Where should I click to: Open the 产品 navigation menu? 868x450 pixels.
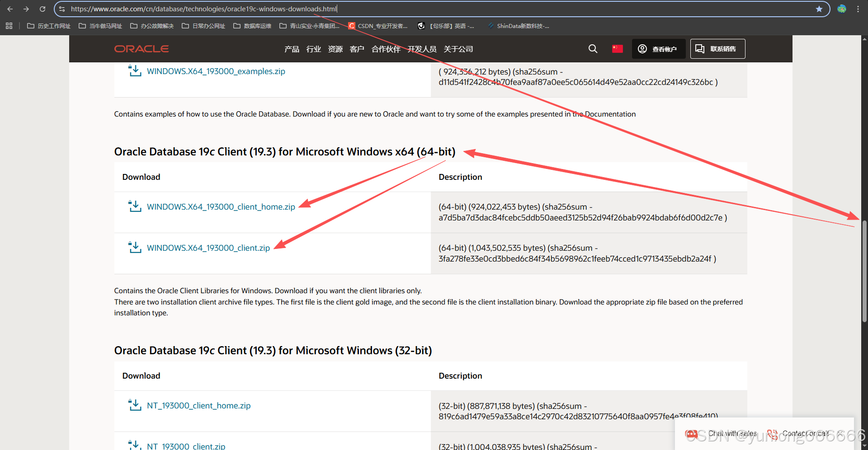(291, 49)
